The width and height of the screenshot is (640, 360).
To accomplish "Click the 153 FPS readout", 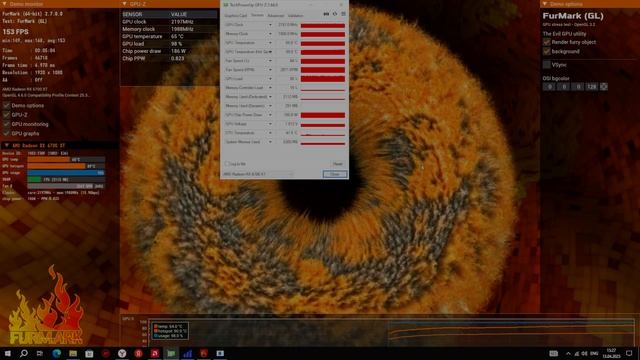I will click(16, 32).
